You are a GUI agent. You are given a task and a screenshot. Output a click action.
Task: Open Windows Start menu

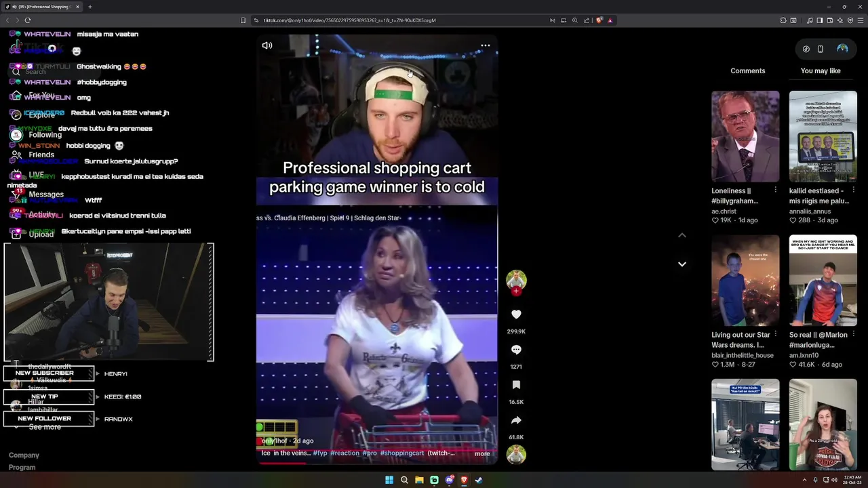point(389,480)
